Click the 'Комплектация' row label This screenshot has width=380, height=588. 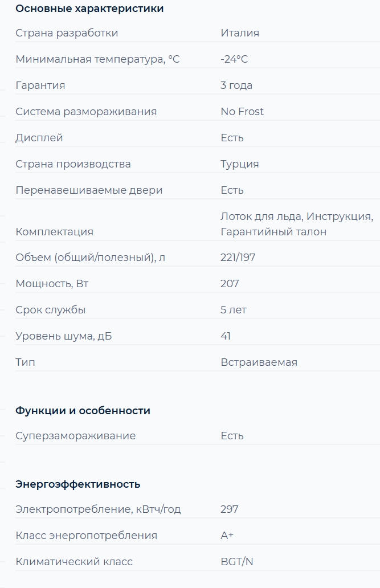click(x=54, y=232)
